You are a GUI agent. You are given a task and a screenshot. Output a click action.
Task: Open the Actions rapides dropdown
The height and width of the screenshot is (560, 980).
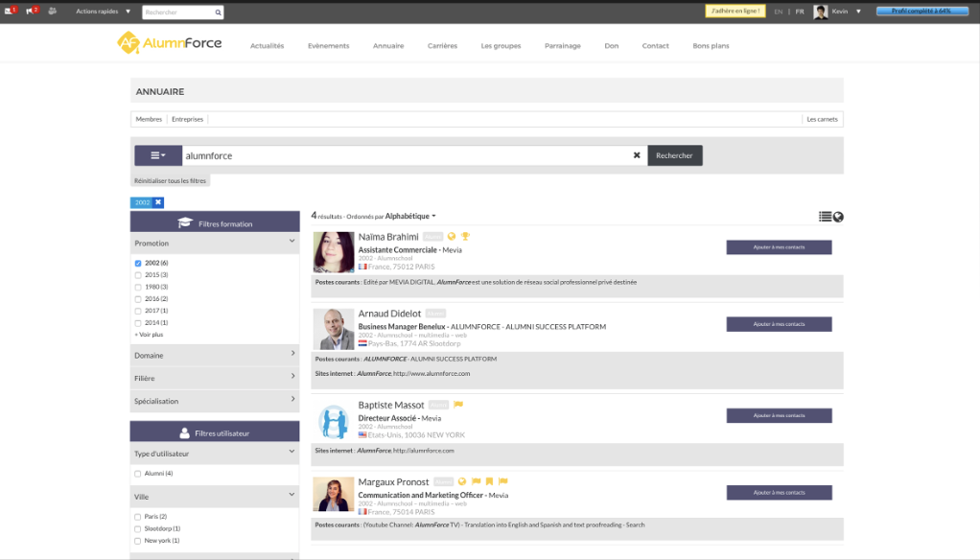coord(104,12)
